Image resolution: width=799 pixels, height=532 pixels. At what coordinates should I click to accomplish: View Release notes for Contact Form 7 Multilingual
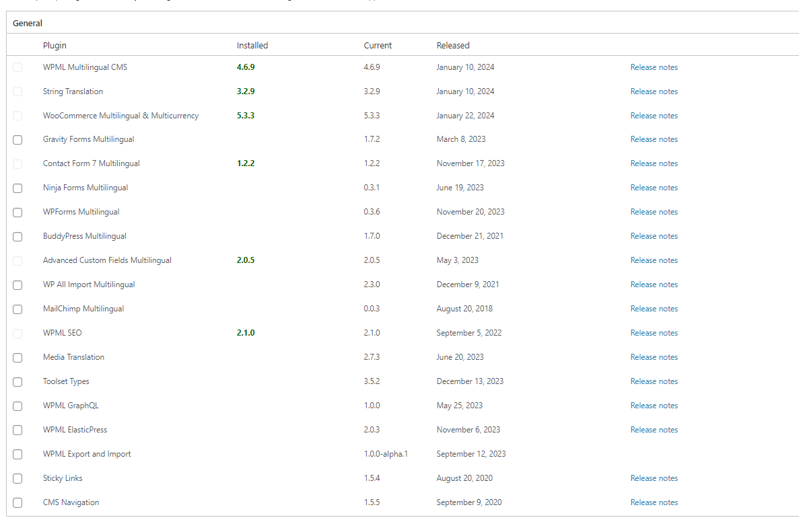654,163
